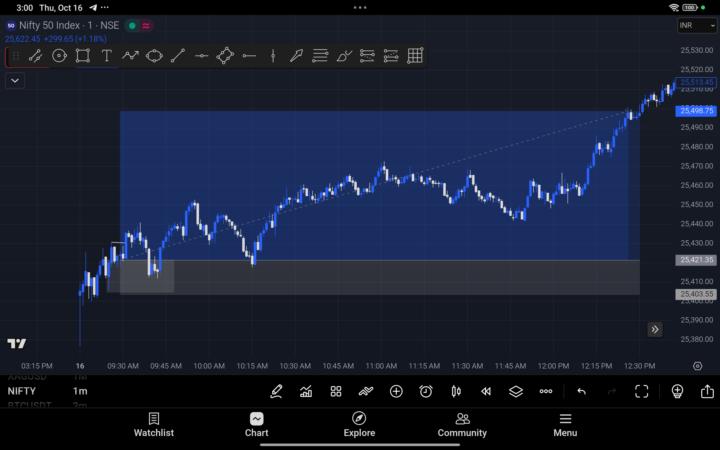Undo the last chart action

pos(582,391)
